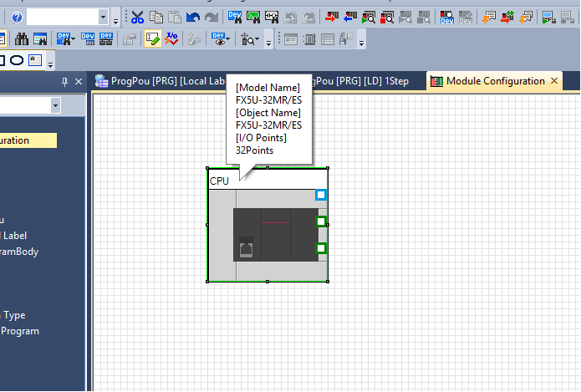Viewport: 581px width, 392px height.
Task: Click the Convert orange arrow document icon
Action: [489, 17]
